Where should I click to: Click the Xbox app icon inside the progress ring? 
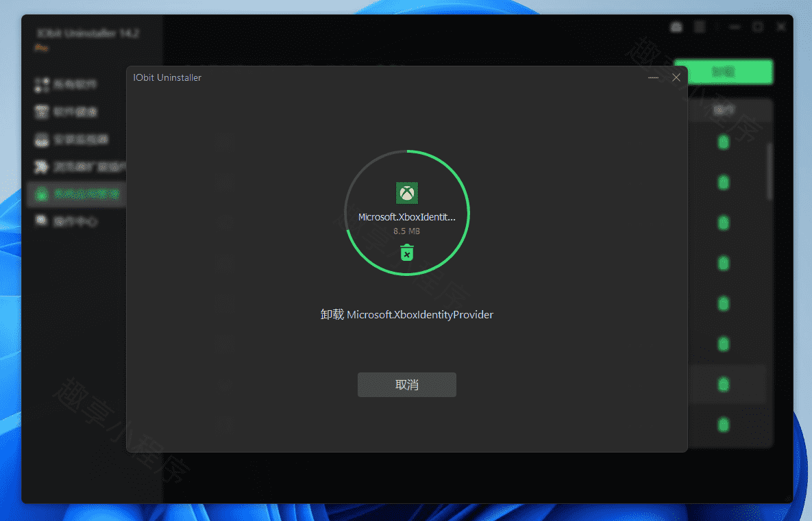pyautogui.click(x=407, y=193)
